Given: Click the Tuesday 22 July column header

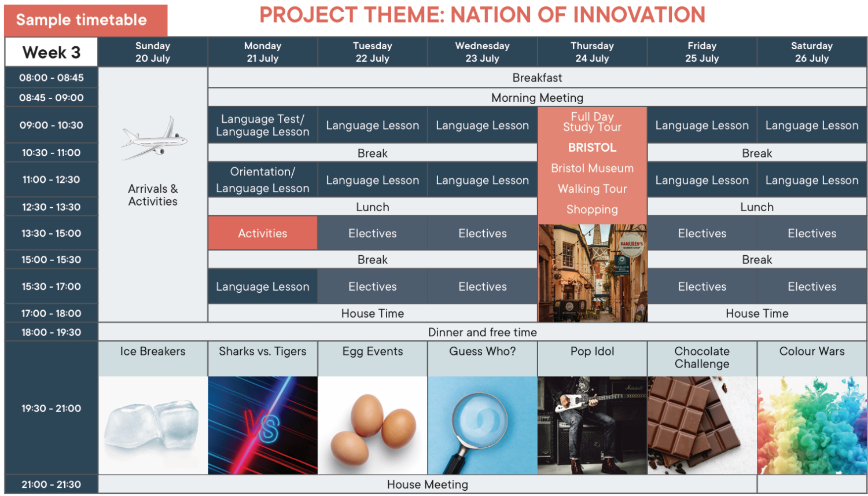Looking at the screenshot, I should pyautogui.click(x=373, y=52).
